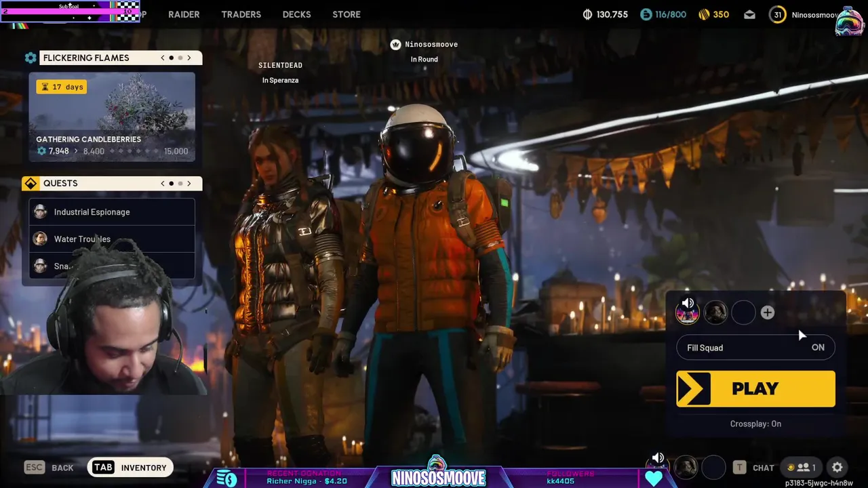
Task: Click the coin currency icon beside 130,755
Action: tap(587, 14)
